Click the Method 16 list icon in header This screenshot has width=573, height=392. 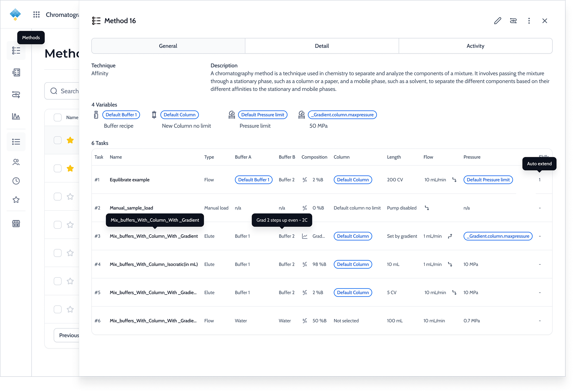coord(96,21)
